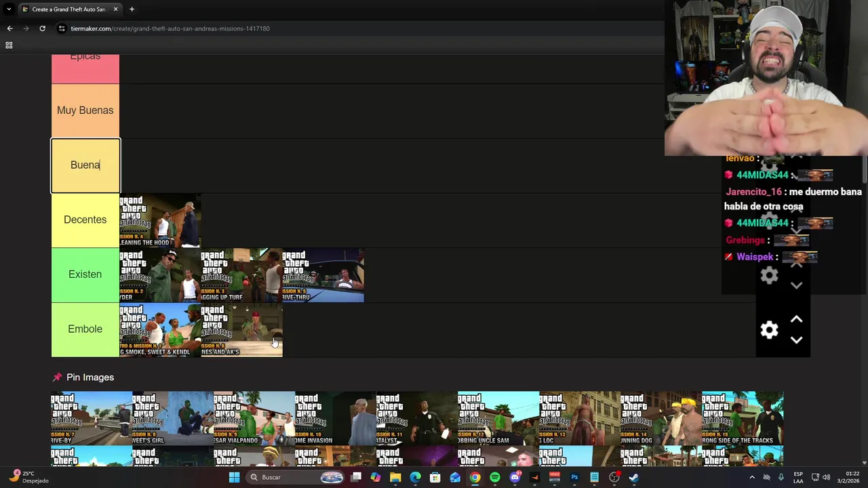Pick the Drive-By mission image
This screenshot has height=488, width=868.
click(92, 418)
